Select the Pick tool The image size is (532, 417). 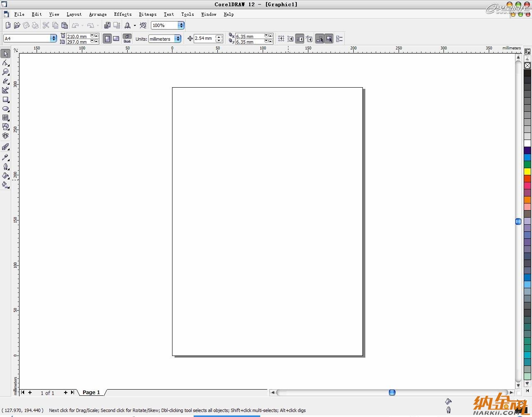(x=5, y=54)
